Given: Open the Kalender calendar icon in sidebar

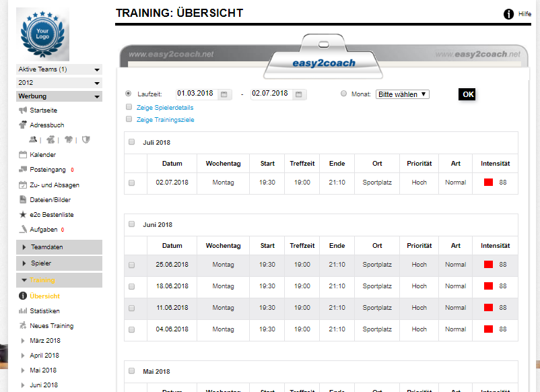Looking at the screenshot, I should [23, 155].
